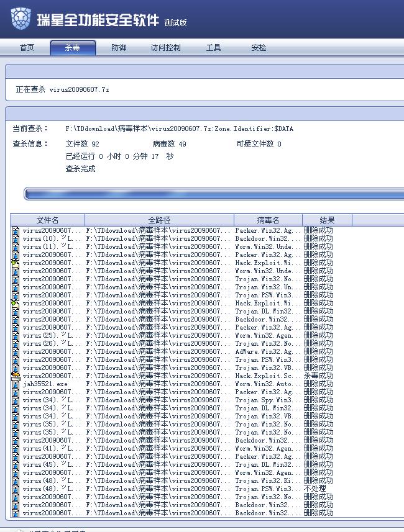This screenshot has height=532, width=404.
Task: Click the icon of the Trojan.Spy.Win3 row
Action: coord(16,400)
